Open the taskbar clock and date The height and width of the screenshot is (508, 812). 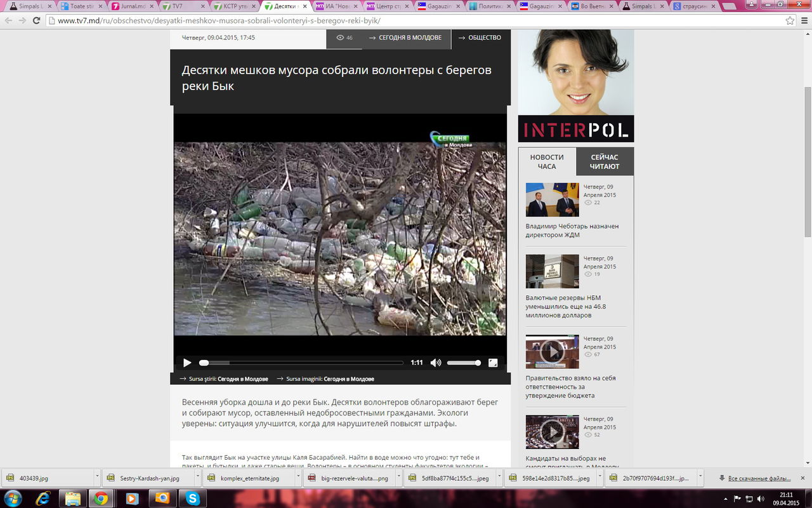[x=787, y=498]
